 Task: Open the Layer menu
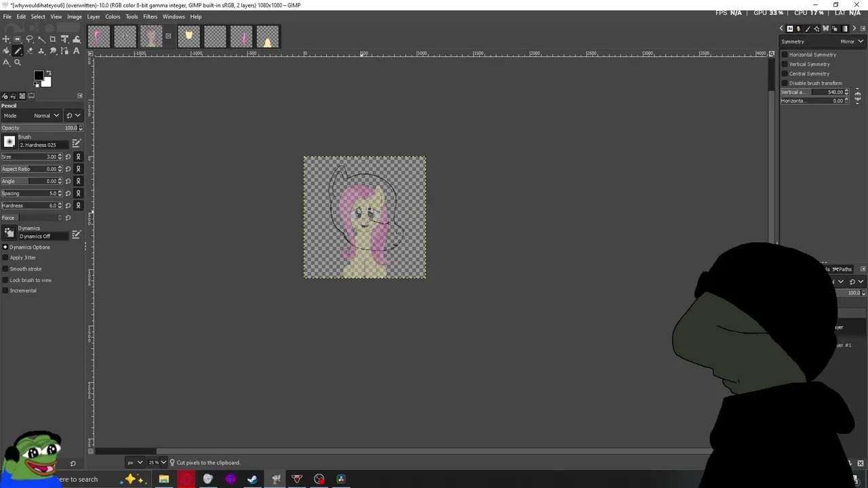point(94,16)
